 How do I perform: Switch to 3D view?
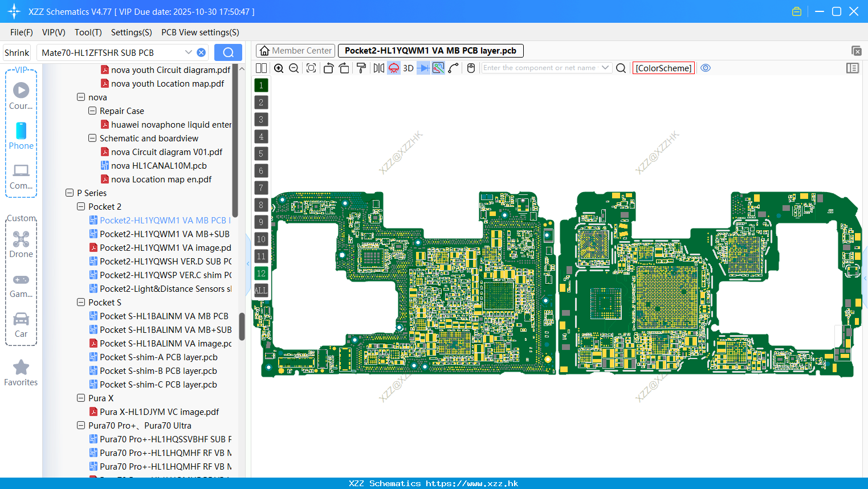[408, 68]
